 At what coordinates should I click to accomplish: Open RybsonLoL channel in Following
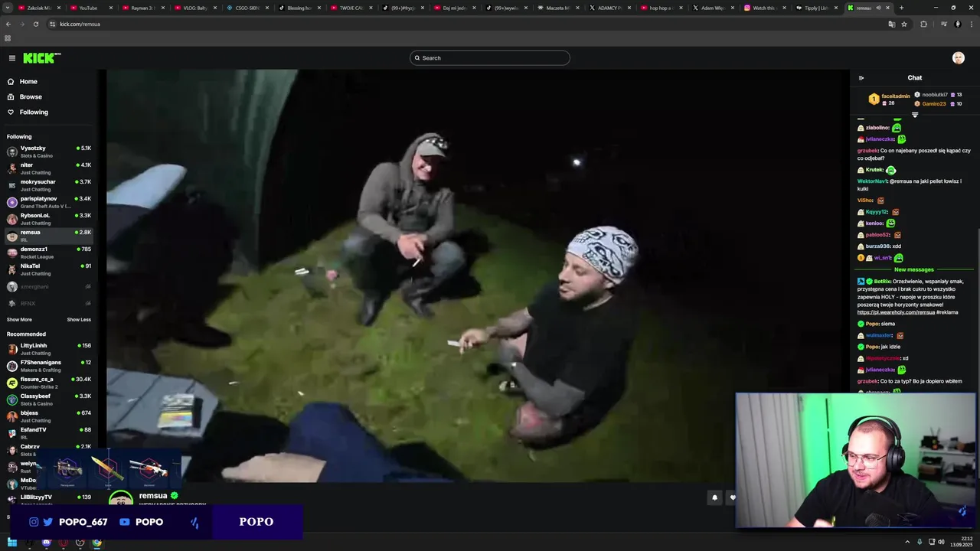point(49,219)
